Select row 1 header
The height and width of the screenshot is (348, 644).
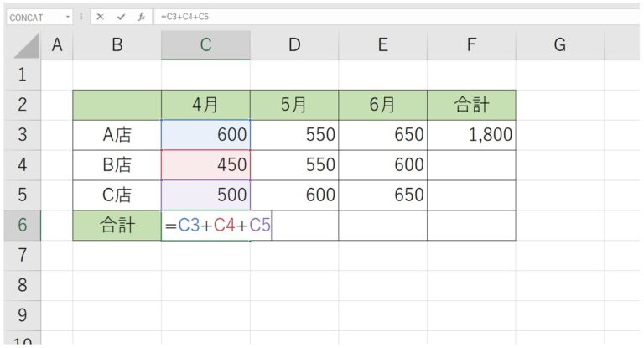click(x=23, y=75)
